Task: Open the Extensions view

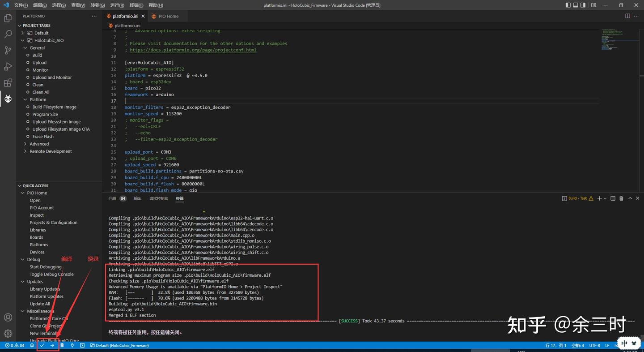Action: (x=8, y=83)
